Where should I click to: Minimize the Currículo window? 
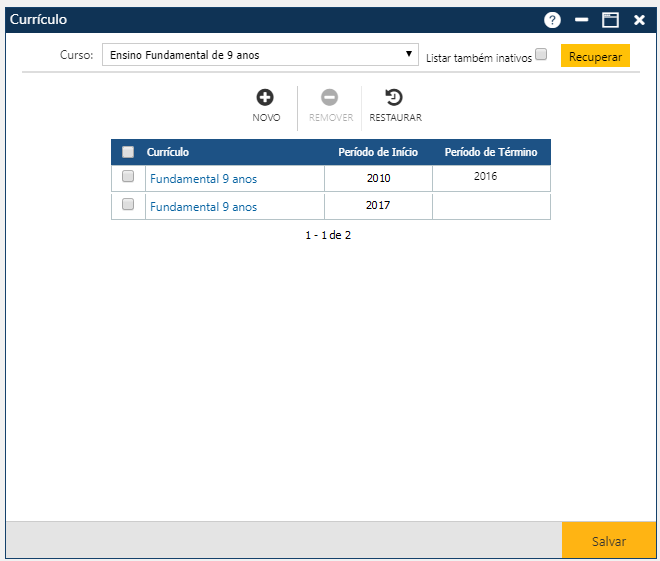click(581, 20)
